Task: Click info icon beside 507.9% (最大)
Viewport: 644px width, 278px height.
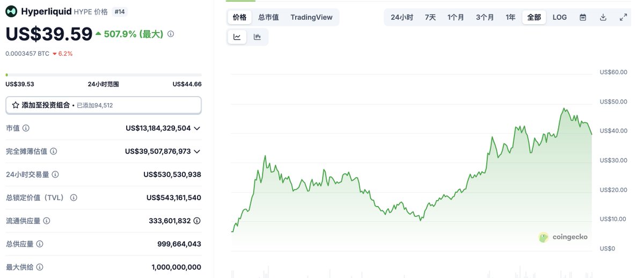Action: 171,34
